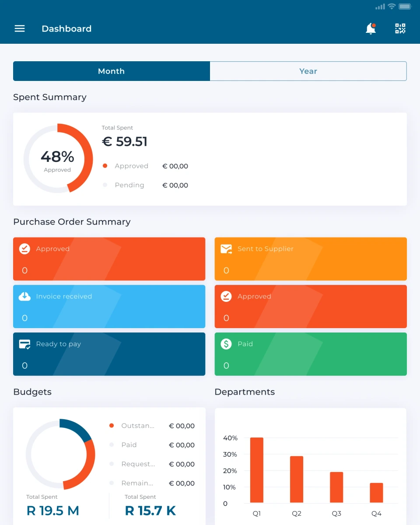The image size is (420, 525).
Task: Click the Ready to pay card icon
Action: click(24, 344)
